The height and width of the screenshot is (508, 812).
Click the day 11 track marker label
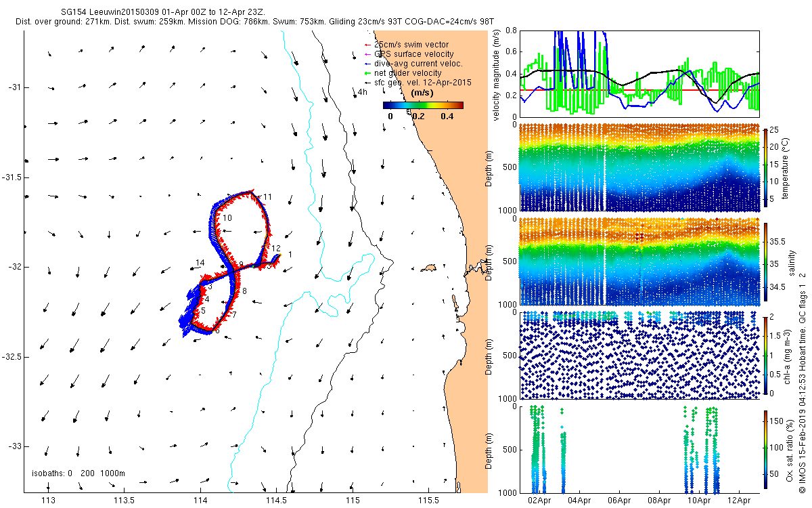tap(267, 197)
